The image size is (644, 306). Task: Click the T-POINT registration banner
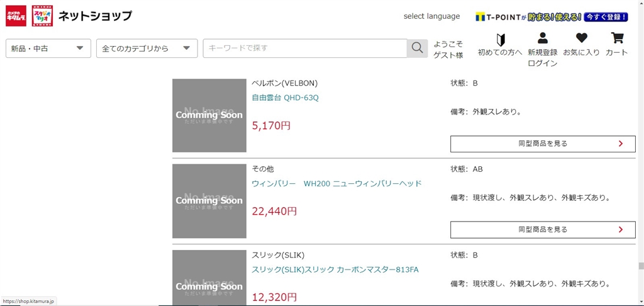[552, 17]
